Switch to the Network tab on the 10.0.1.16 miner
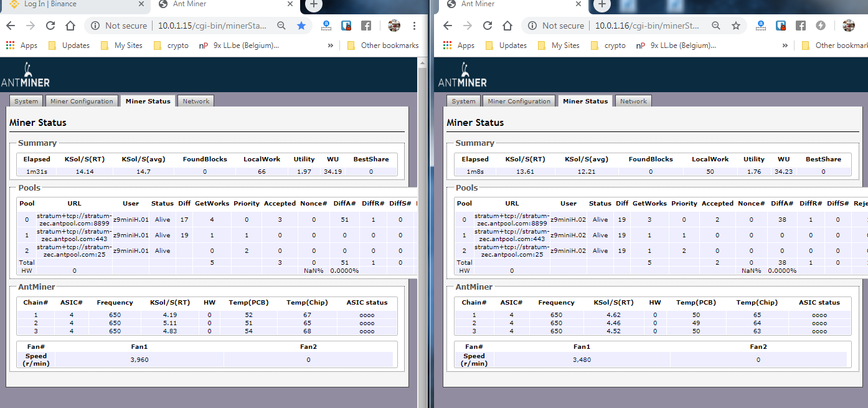The width and height of the screenshot is (868, 408). coord(633,101)
